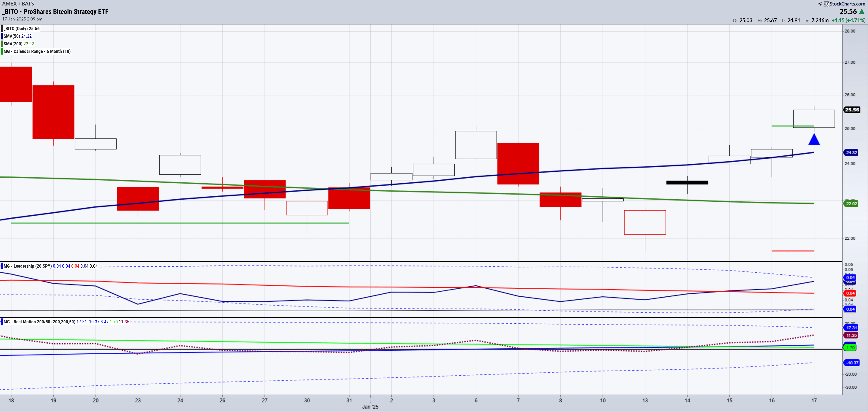Click the green 1.70 Real Motion axis tag
Screen dimensions: 868x412
[850, 347]
